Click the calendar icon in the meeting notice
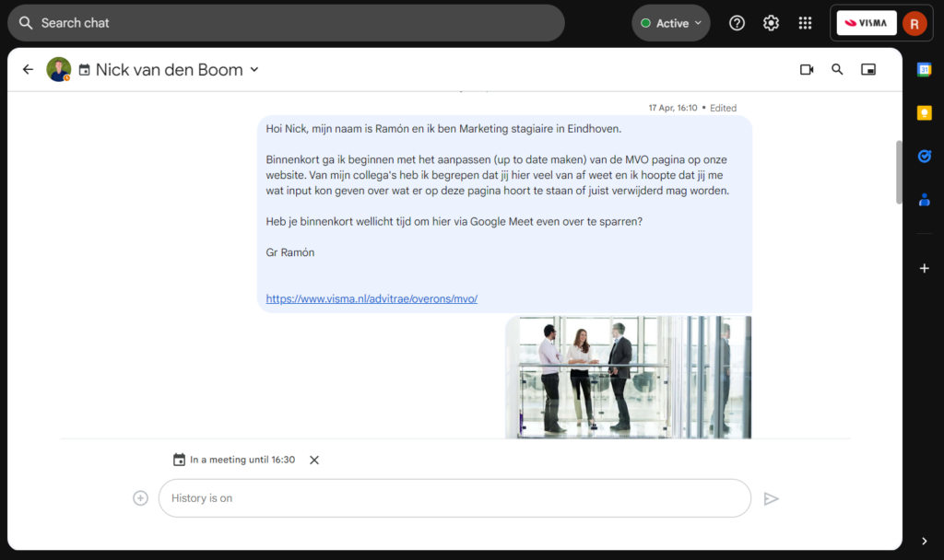The image size is (944, 560). [179, 460]
